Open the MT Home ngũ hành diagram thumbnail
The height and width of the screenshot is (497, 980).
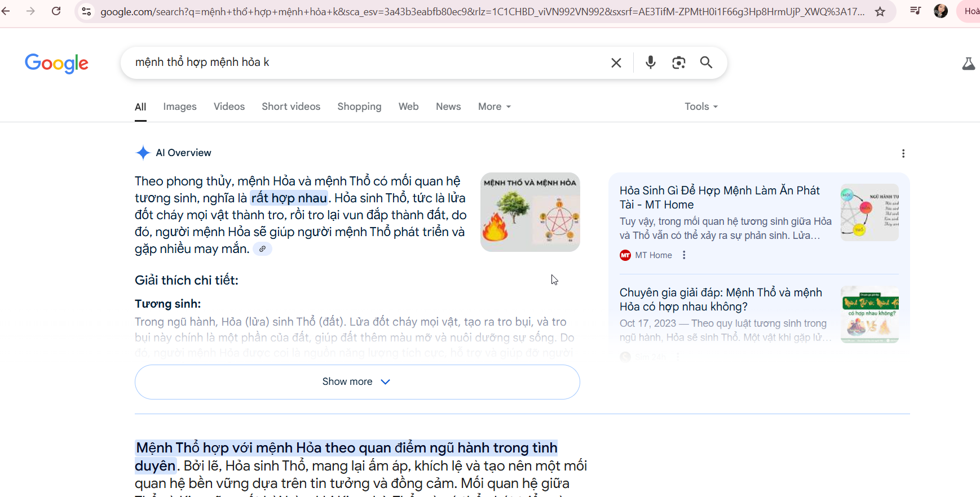869,212
